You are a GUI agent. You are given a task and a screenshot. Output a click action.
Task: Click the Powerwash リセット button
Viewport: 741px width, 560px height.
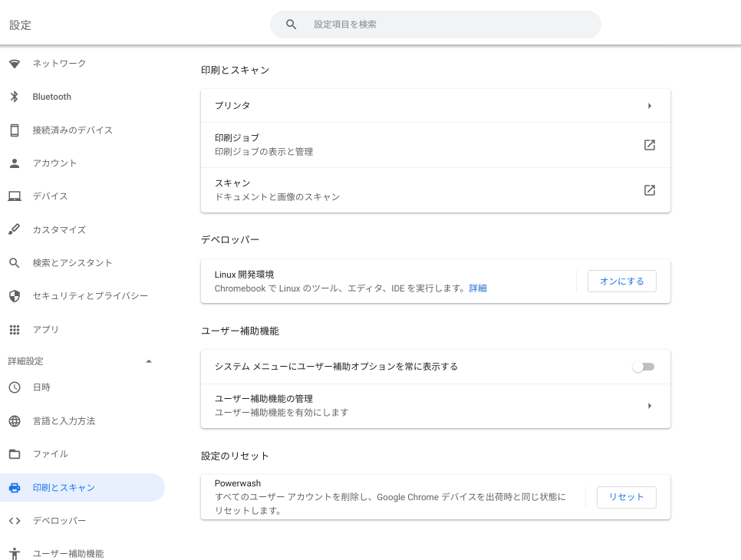(x=626, y=497)
